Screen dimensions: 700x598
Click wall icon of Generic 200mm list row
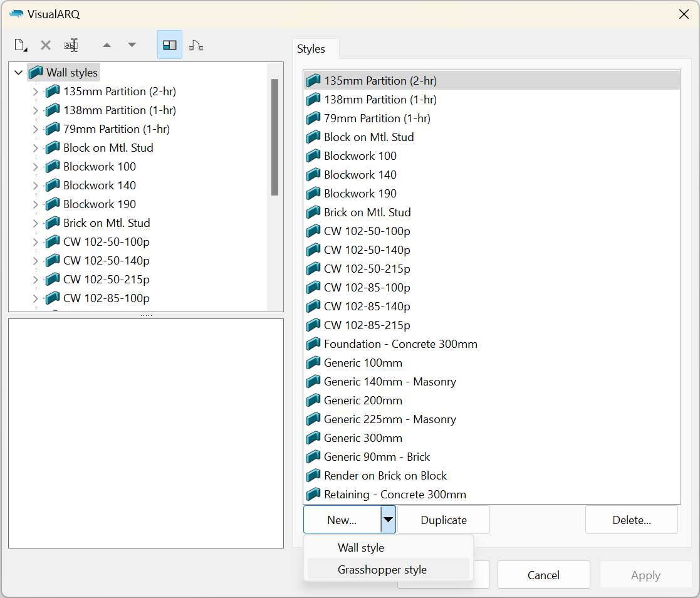point(313,400)
